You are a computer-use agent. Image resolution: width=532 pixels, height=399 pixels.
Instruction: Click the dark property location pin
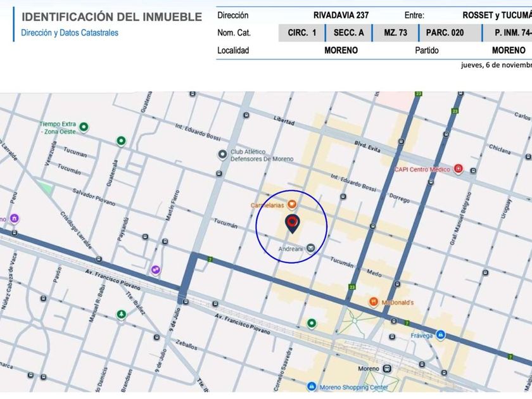(292, 224)
